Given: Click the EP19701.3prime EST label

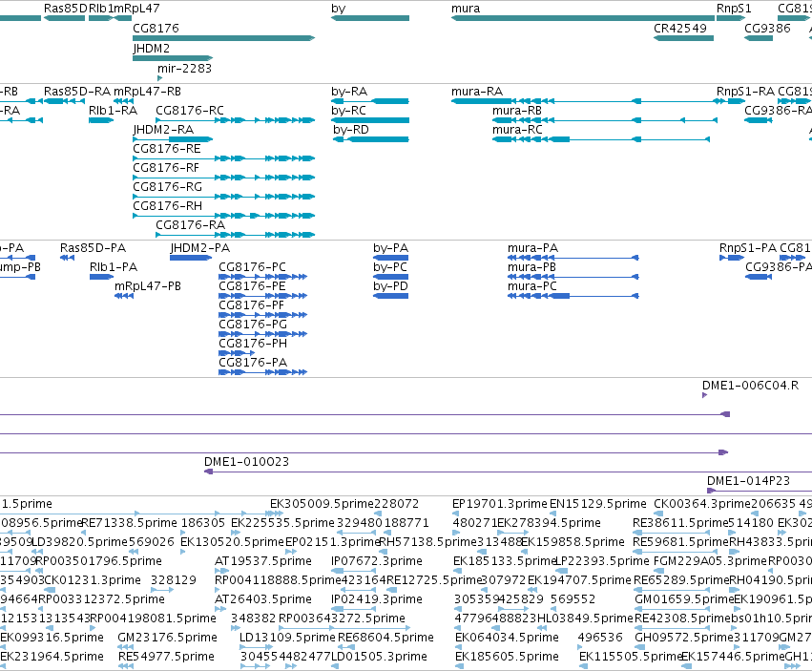Looking at the screenshot, I should pyautogui.click(x=500, y=504).
